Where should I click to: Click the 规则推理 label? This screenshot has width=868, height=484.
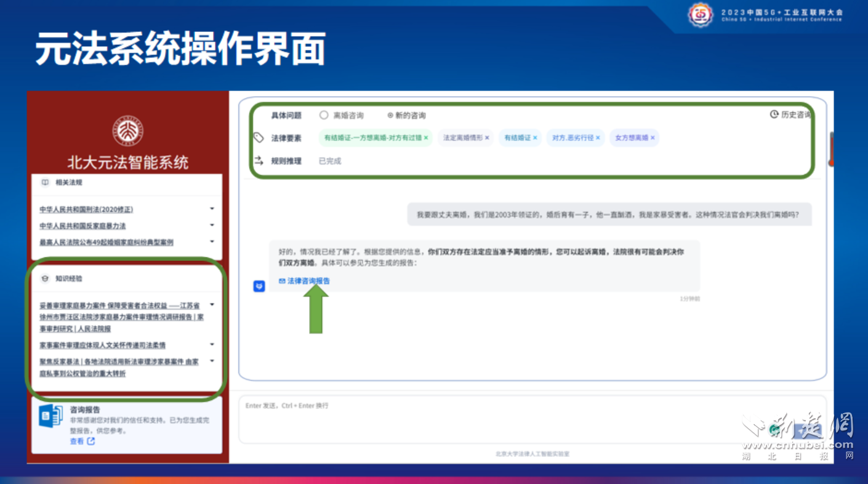click(x=286, y=161)
